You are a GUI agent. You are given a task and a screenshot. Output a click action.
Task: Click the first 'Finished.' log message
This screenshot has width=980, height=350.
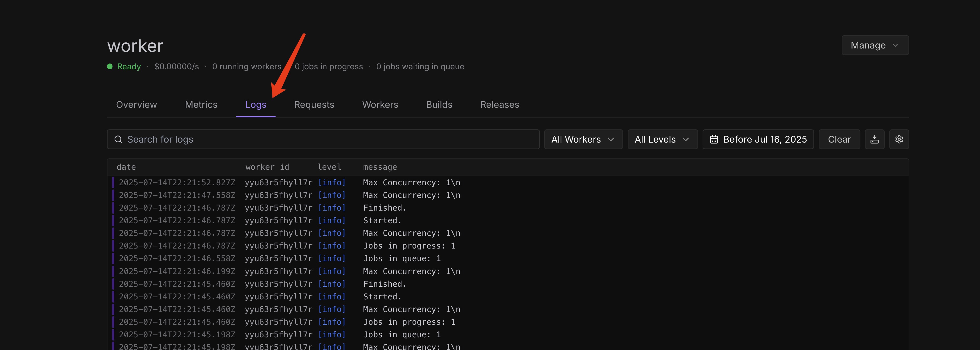[x=384, y=208]
